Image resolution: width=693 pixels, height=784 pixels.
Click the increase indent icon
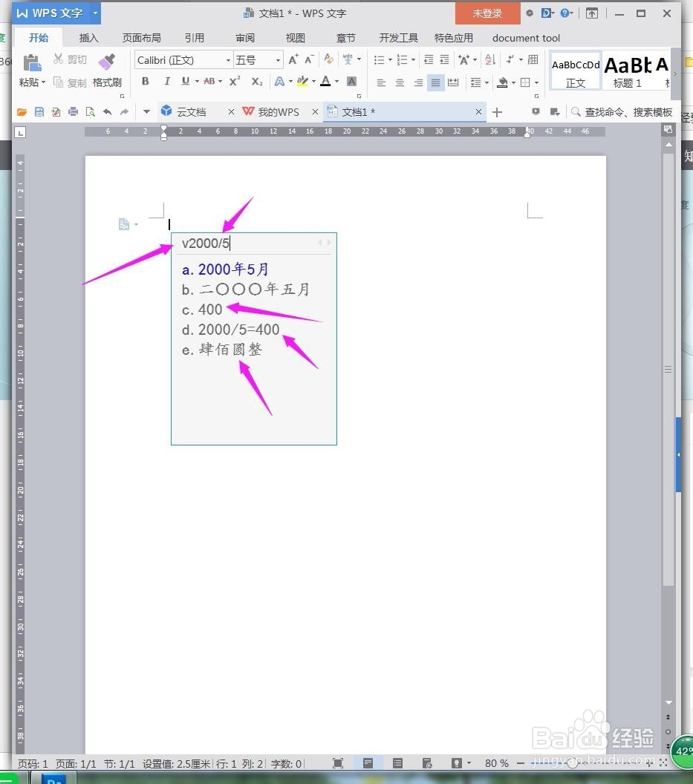[444, 60]
